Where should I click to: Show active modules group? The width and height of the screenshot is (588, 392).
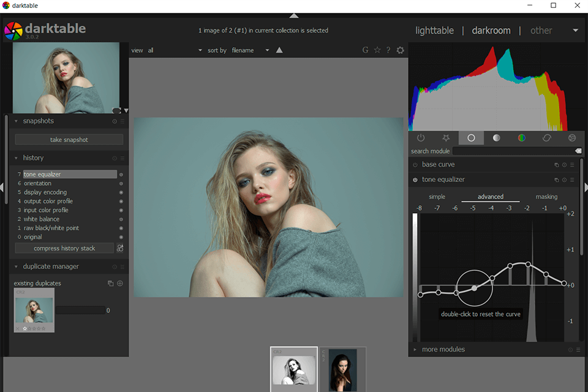click(x=421, y=138)
